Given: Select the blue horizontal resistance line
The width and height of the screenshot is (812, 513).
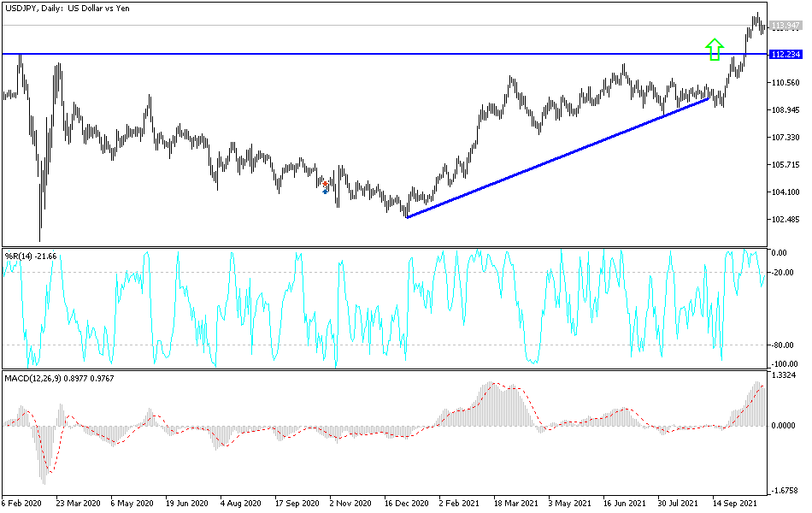Looking at the screenshot, I should (x=342, y=53).
